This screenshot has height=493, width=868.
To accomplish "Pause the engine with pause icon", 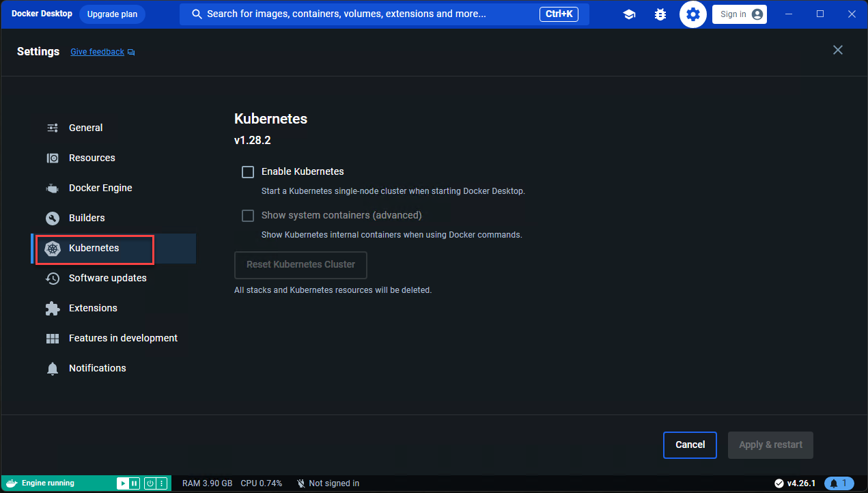I will click(134, 483).
